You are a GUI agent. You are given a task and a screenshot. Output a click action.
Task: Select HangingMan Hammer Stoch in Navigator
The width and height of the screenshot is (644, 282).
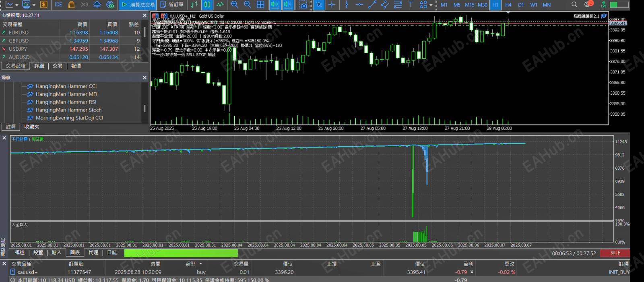tap(68, 110)
